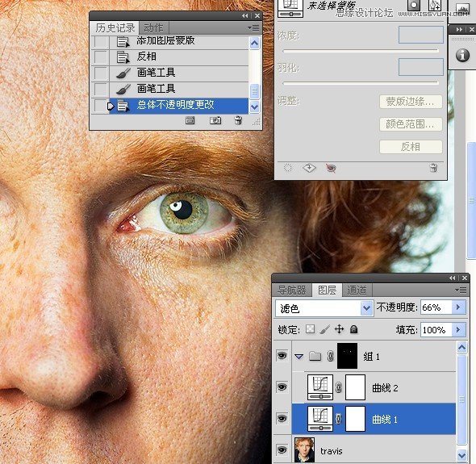Hide the 组 1 group with eye icon
Screen dimensions: 476x464
(x=282, y=356)
